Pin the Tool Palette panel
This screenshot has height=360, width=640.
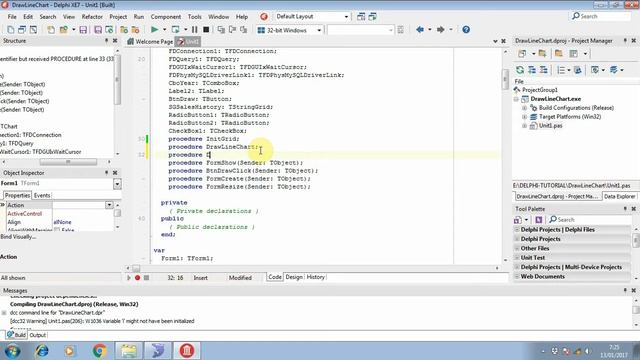pos(625,209)
